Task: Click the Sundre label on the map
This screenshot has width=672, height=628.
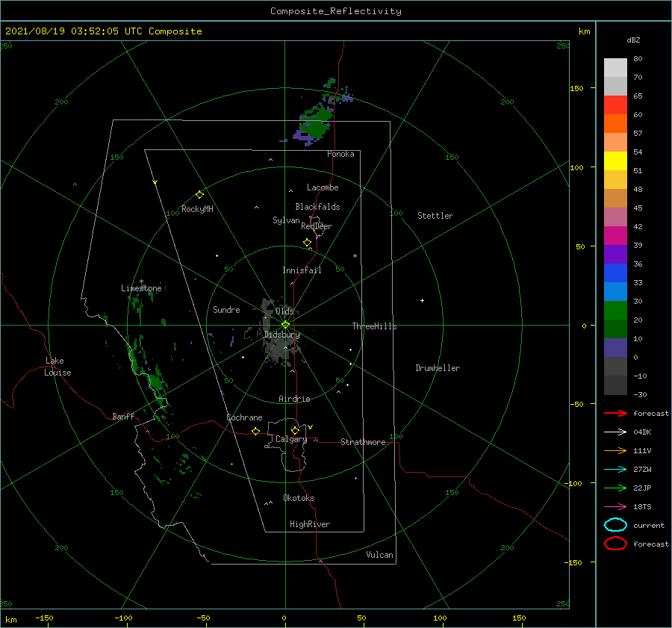Action: 226,309
